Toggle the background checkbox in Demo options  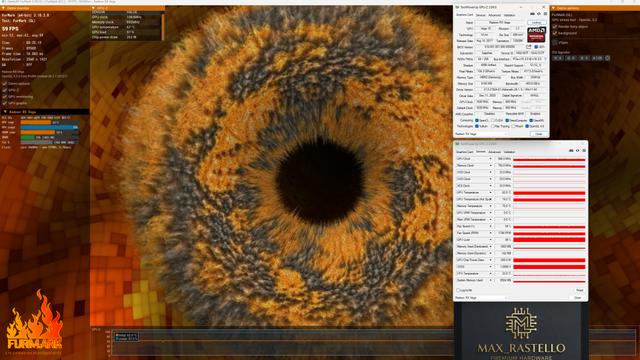(555, 33)
